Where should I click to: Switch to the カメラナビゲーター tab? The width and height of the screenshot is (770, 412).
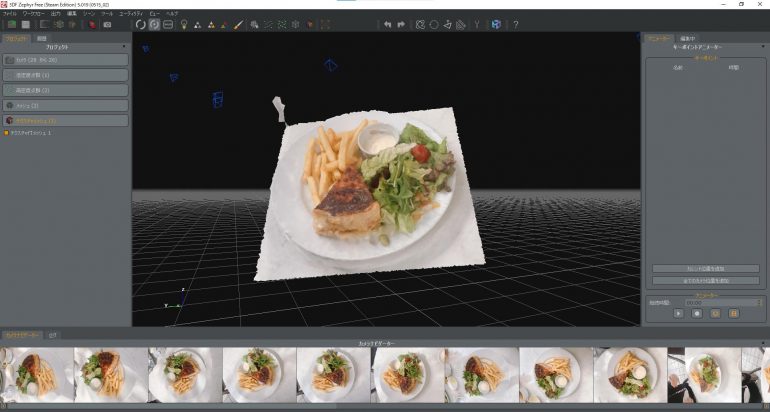click(22, 335)
